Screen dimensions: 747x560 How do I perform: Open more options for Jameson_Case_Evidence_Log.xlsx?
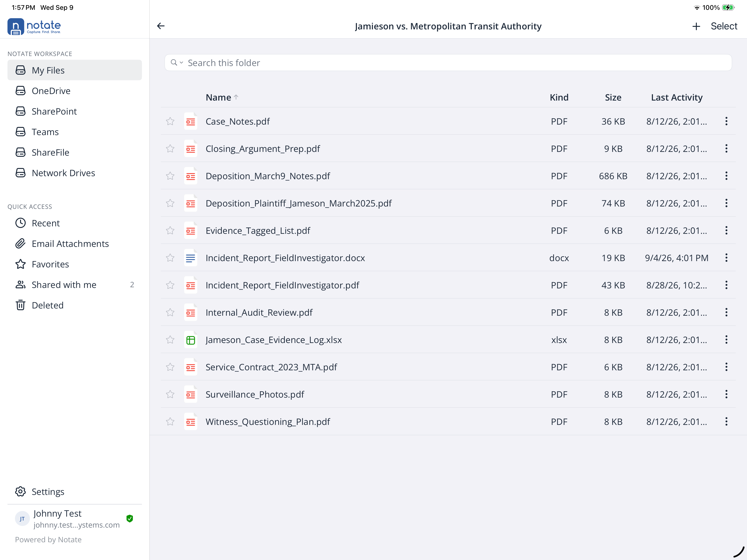coord(726,339)
